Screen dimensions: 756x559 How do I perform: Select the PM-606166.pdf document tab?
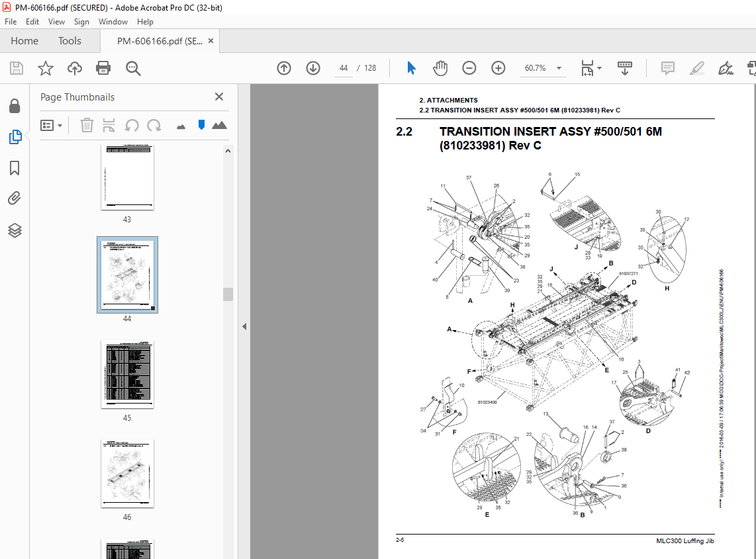tap(160, 41)
